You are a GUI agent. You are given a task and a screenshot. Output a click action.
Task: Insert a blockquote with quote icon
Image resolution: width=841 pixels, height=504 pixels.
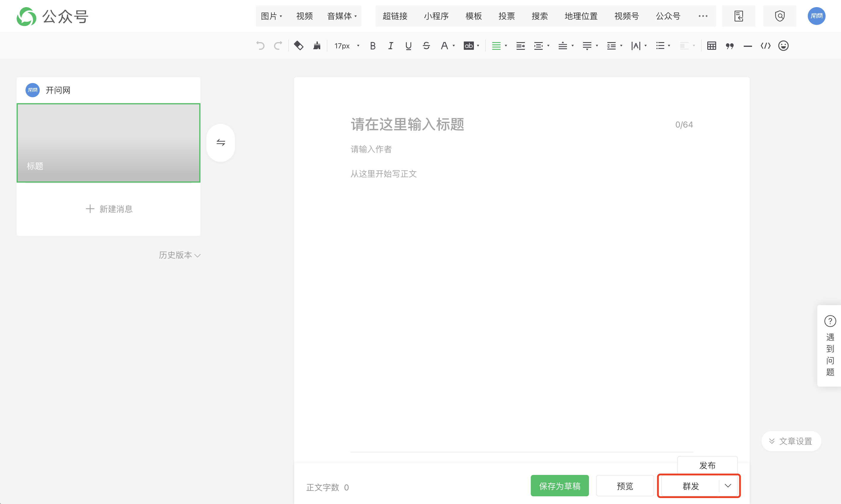click(729, 46)
